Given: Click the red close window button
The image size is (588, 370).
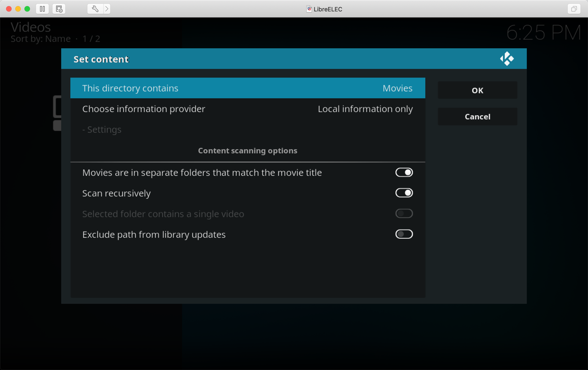Looking at the screenshot, I should (9, 9).
